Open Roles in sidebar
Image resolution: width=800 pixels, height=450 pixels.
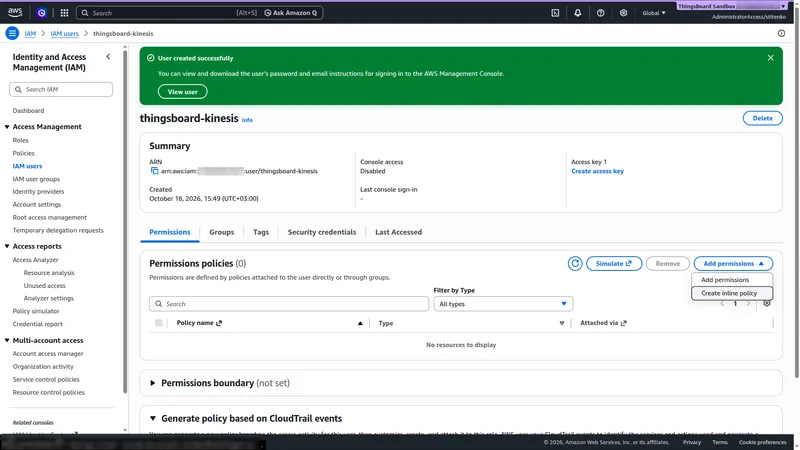(x=20, y=140)
